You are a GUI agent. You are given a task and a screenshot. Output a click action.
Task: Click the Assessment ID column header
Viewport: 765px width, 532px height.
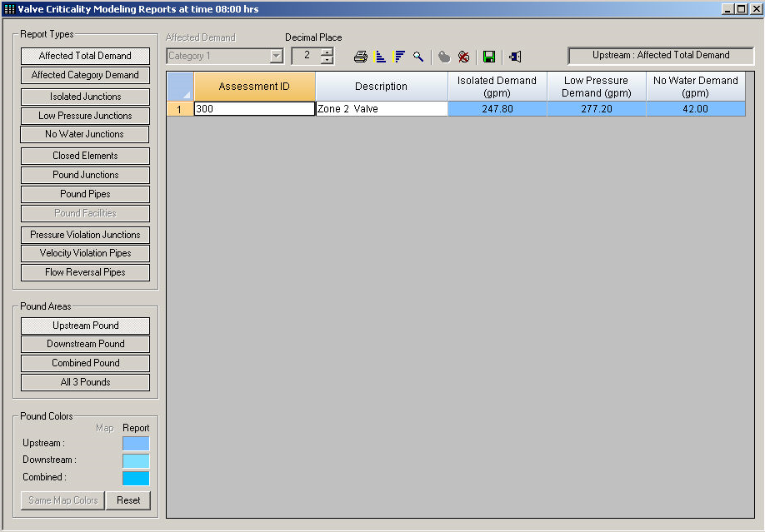(255, 87)
